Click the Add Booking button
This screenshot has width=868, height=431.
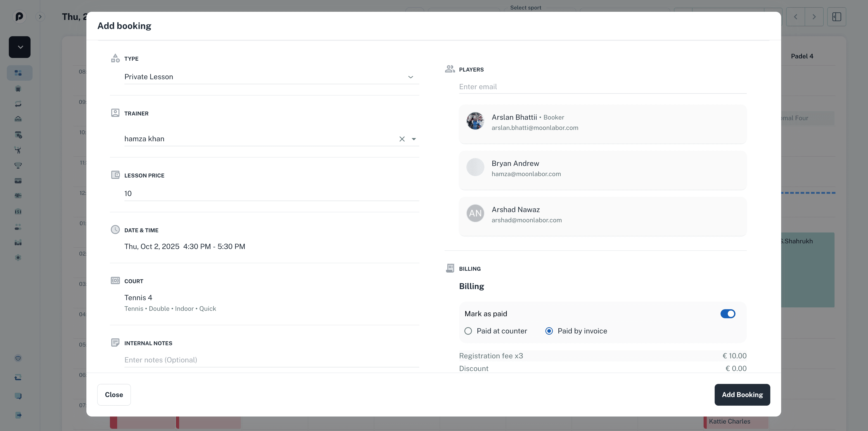coord(742,395)
